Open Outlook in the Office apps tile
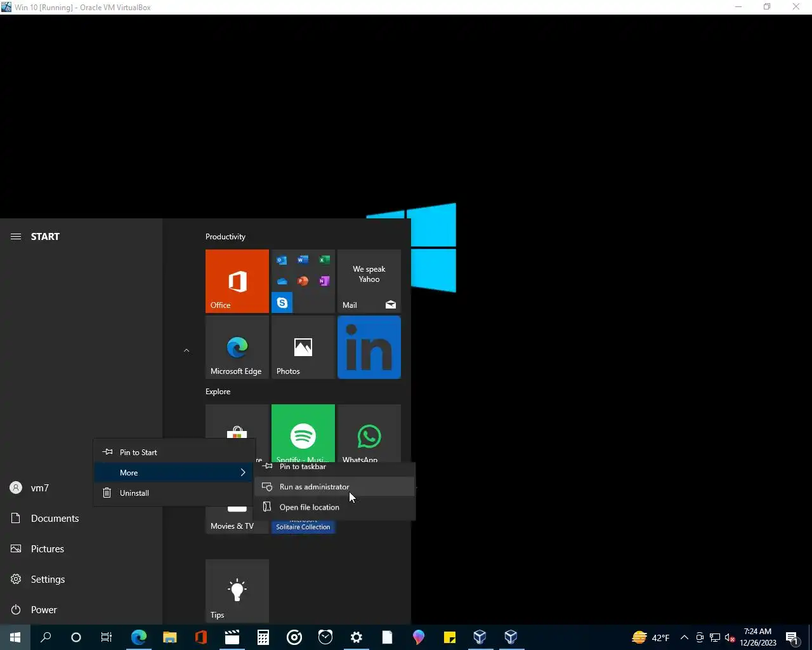812x650 pixels. tap(282, 260)
